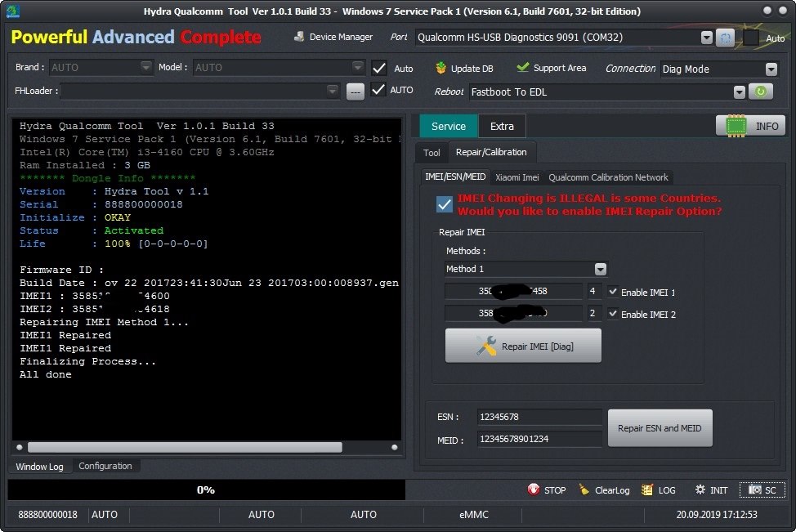The height and width of the screenshot is (532, 796).
Task: Switch to the Service tab
Action: click(x=448, y=126)
